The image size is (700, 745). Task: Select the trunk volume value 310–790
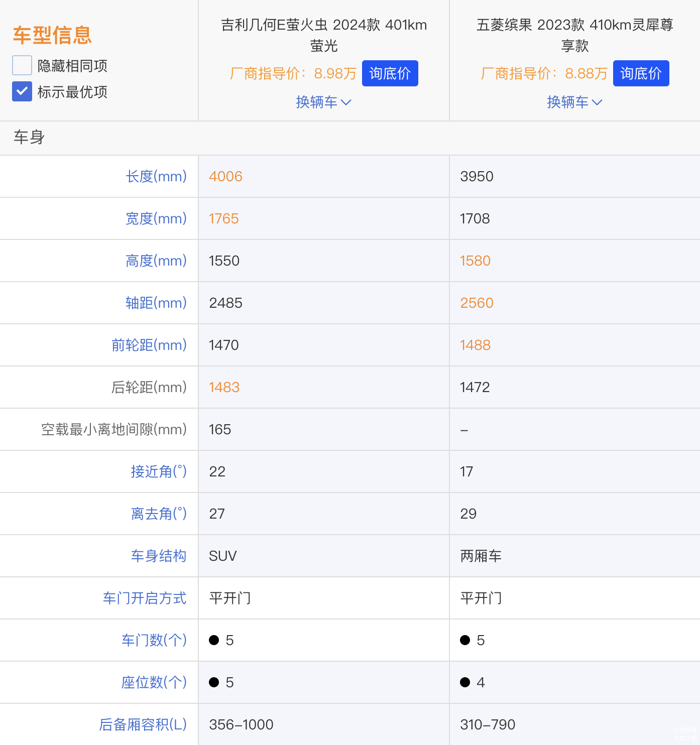tap(488, 724)
